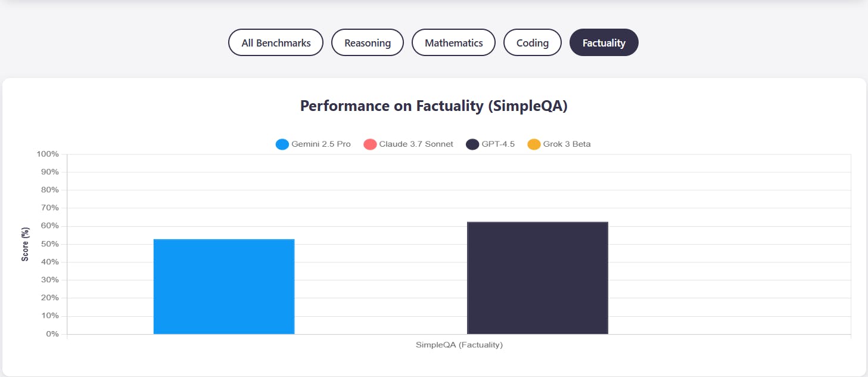
Task: Switch to the All Benchmarks filter
Action: point(276,43)
